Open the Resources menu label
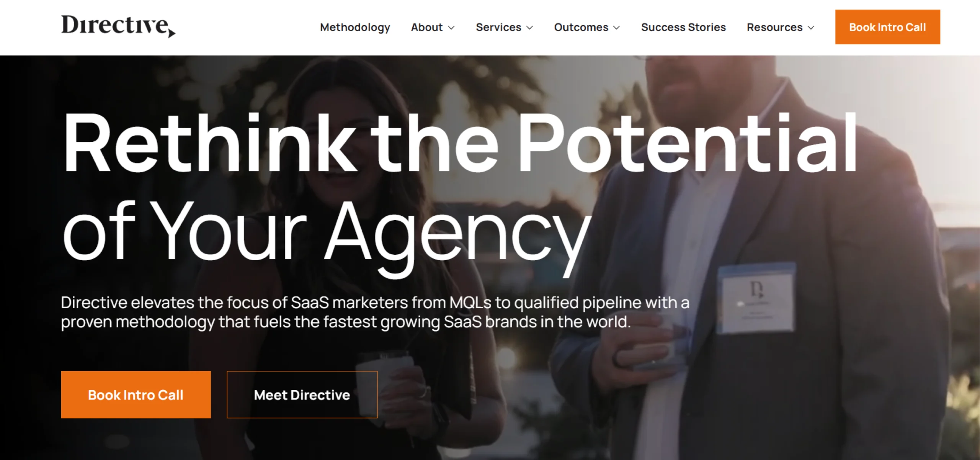Viewport: 980px width, 460px height. (x=774, y=27)
